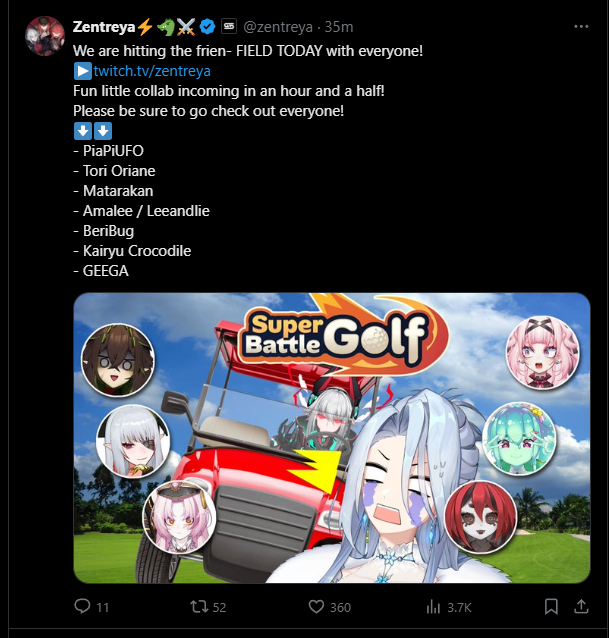Open the twitch.tv/zentreya link

(x=152, y=71)
